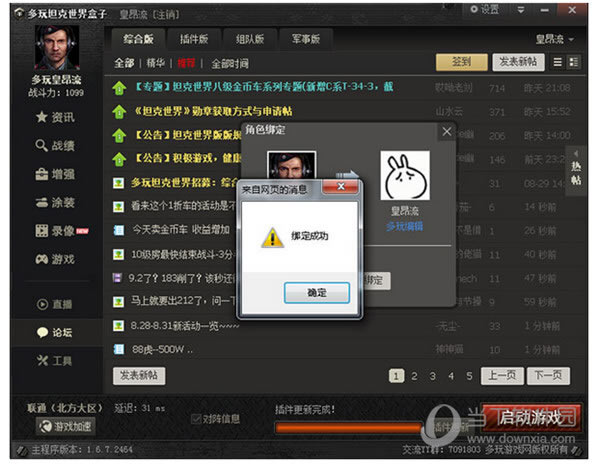This screenshot has height=467, width=599.
Task: Open the 资讯 news section
Action: (55, 117)
